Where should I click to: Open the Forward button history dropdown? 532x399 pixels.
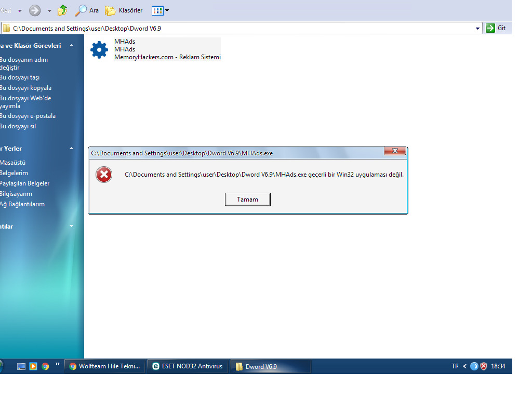49,11
